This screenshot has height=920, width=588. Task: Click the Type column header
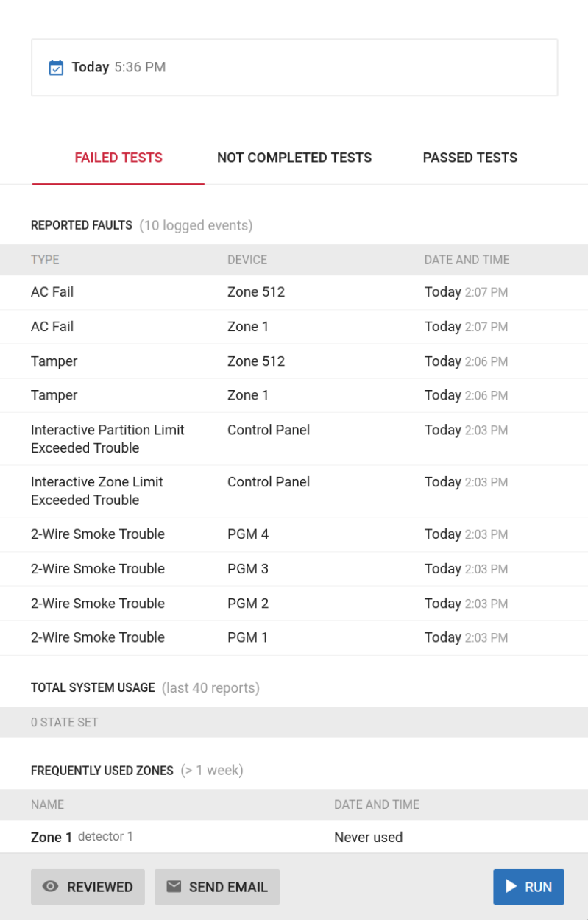(x=45, y=260)
